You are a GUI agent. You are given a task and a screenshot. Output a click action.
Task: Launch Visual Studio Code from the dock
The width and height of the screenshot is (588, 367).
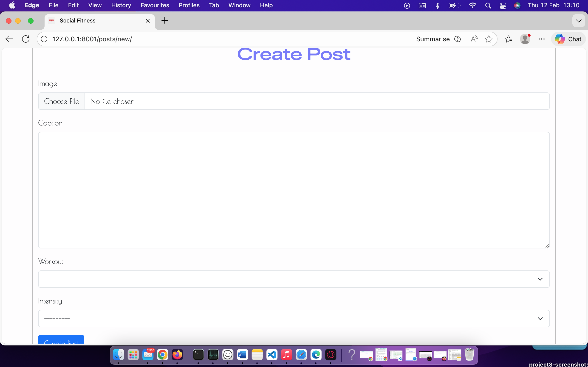pyautogui.click(x=272, y=355)
